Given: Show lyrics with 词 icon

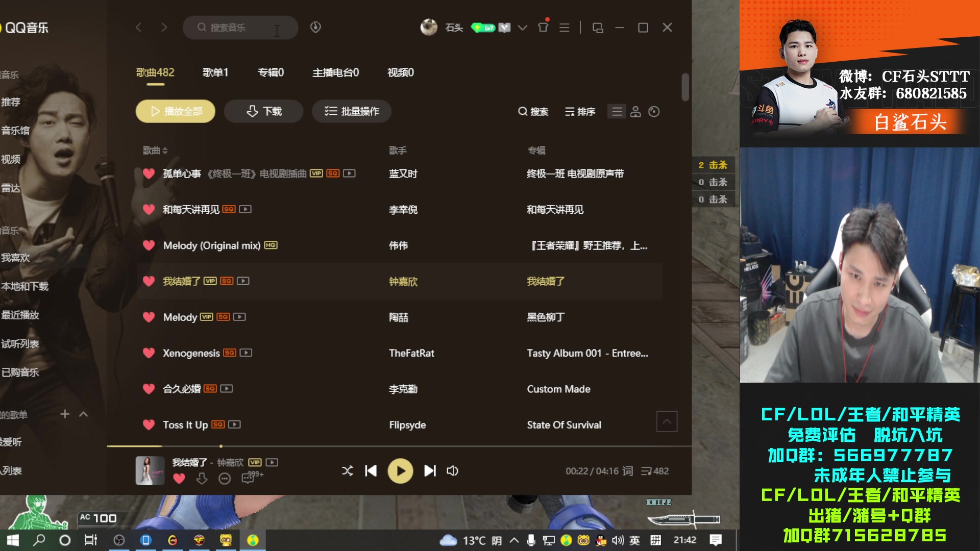Looking at the screenshot, I should click(628, 471).
